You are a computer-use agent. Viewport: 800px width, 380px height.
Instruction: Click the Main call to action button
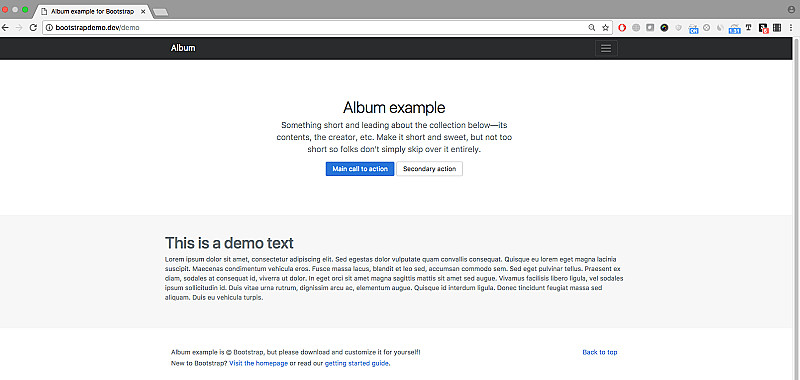point(360,169)
